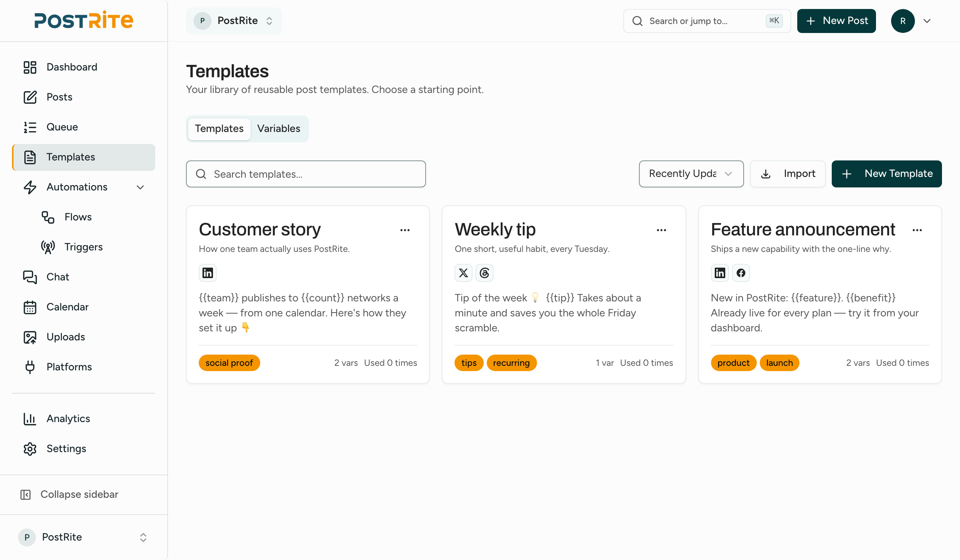Click the Platforms plug icon
The image size is (960, 560).
click(30, 367)
